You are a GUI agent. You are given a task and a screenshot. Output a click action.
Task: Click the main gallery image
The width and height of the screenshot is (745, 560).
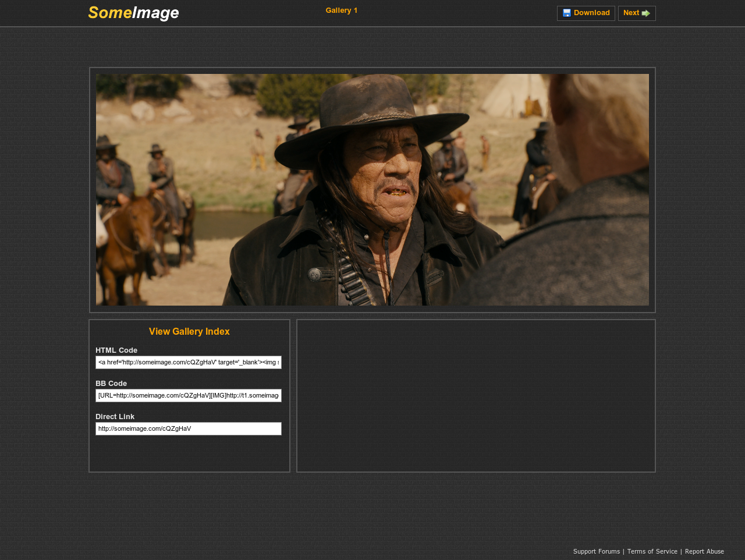[x=372, y=190]
